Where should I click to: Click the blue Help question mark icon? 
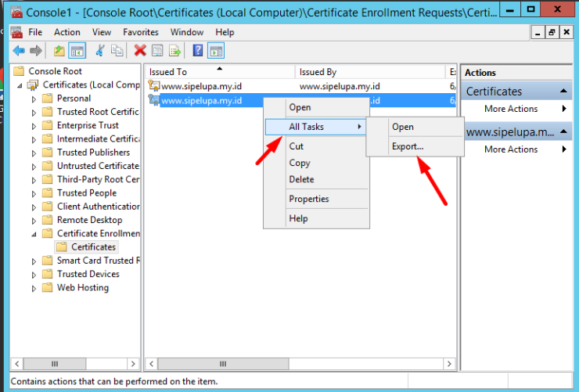(198, 51)
